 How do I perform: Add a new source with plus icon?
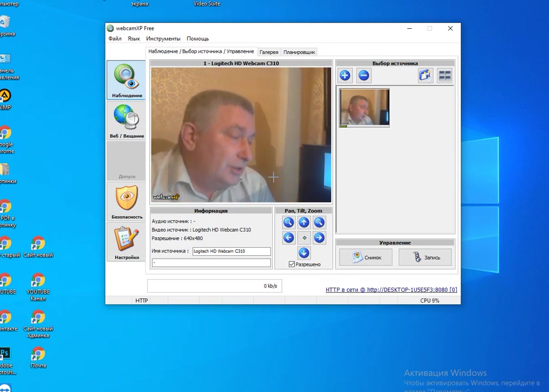pyautogui.click(x=345, y=75)
